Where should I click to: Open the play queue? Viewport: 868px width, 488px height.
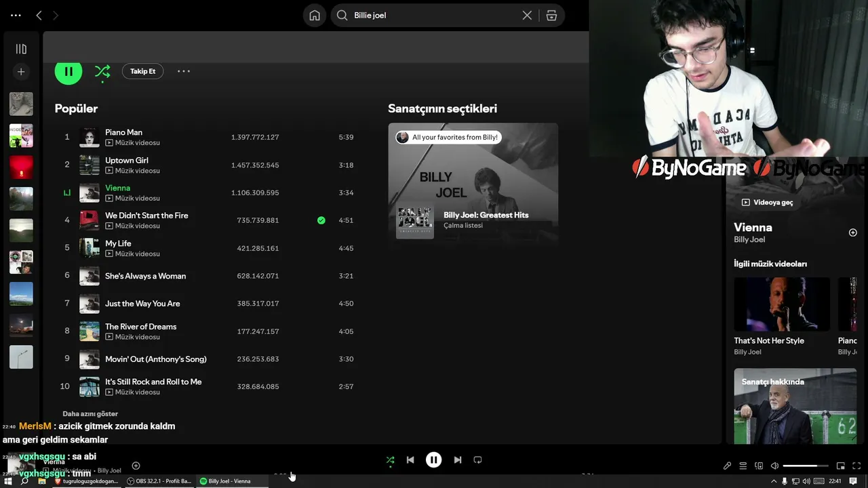[743, 466]
